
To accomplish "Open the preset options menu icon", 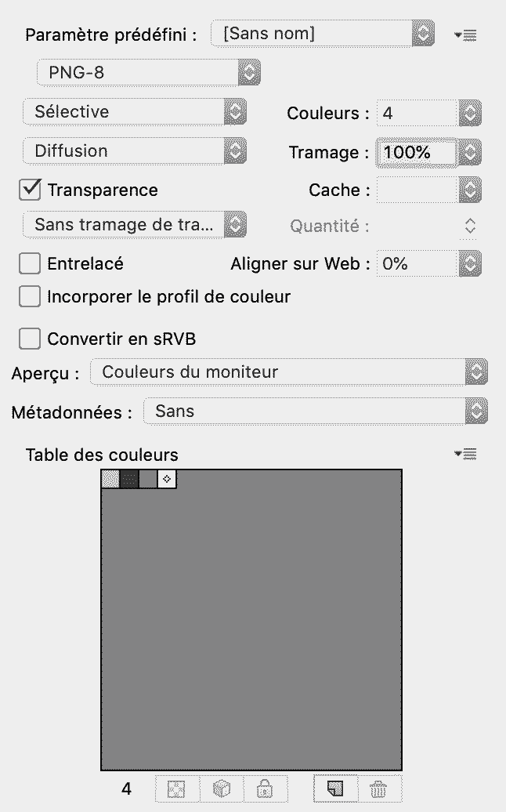I will point(465,34).
